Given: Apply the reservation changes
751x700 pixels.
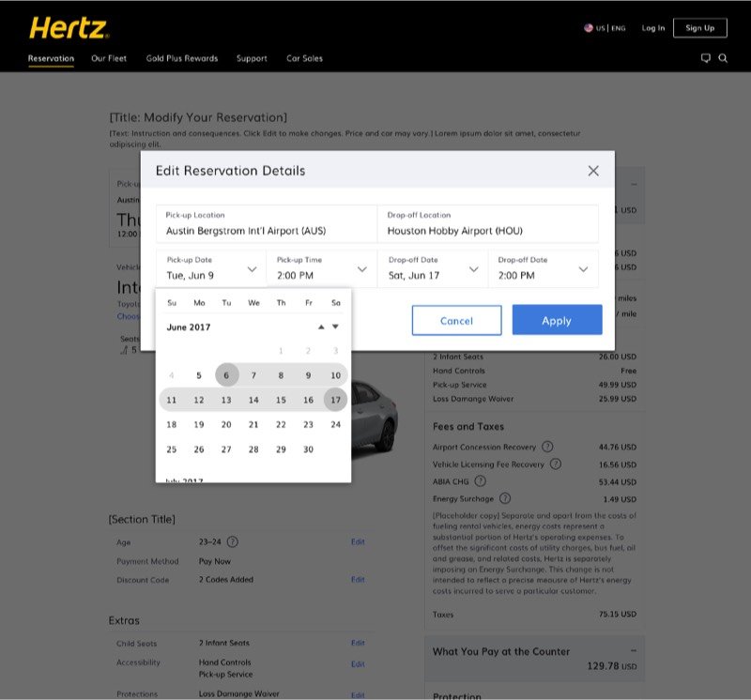Looking at the screenshot, I should 557,320.
